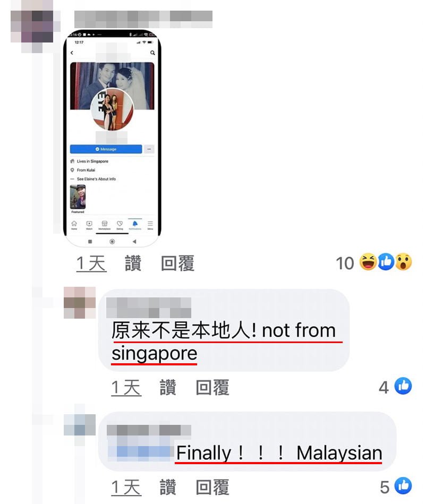425x504 pixels.
Task: Like the 'not from singapore' comment
Action: [168, 387]
